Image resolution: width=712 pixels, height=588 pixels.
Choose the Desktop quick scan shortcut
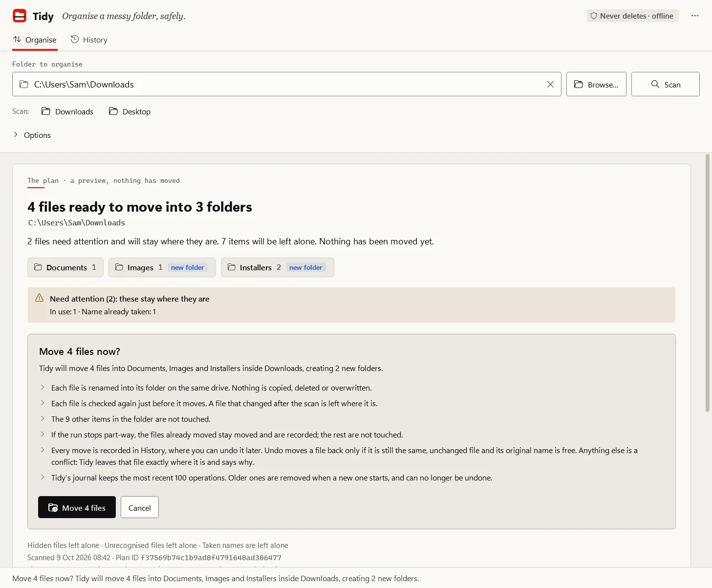pyautogui.click(x=129, y=111)
